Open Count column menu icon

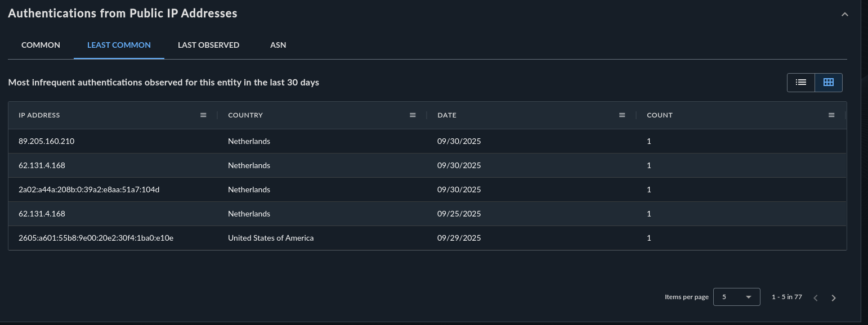click(831, 115)
